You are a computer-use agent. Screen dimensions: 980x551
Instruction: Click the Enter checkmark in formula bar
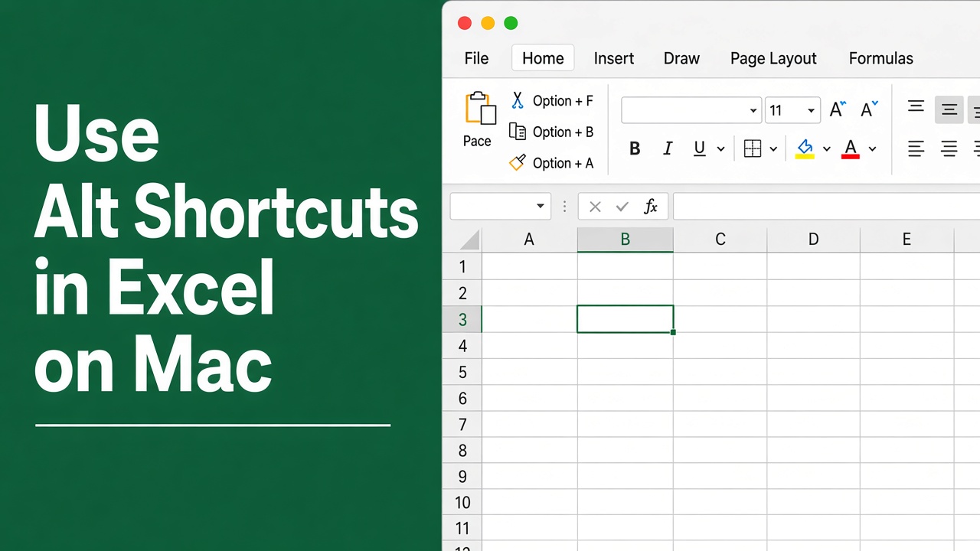pyautogui.click(x=622, y=207)
